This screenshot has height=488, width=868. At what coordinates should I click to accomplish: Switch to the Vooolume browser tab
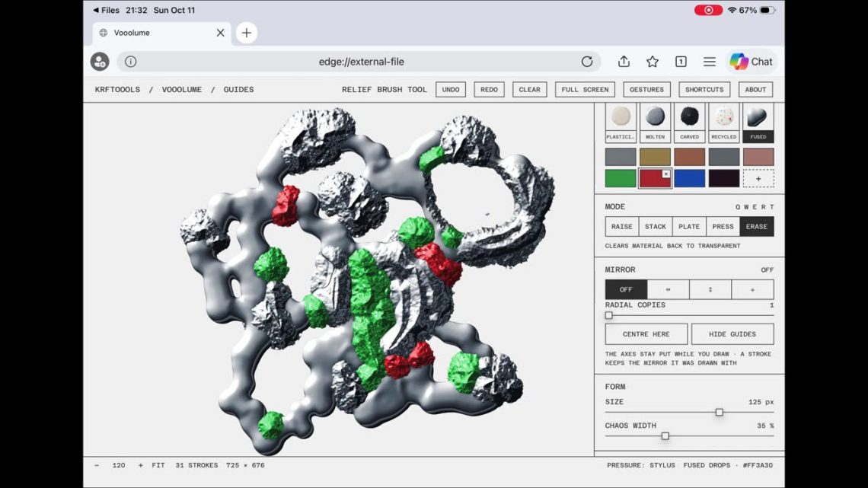pos(161,33)
